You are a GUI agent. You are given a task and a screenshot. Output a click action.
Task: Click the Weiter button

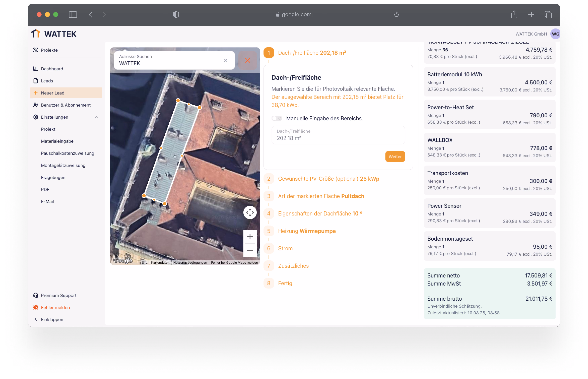point(395,157)
